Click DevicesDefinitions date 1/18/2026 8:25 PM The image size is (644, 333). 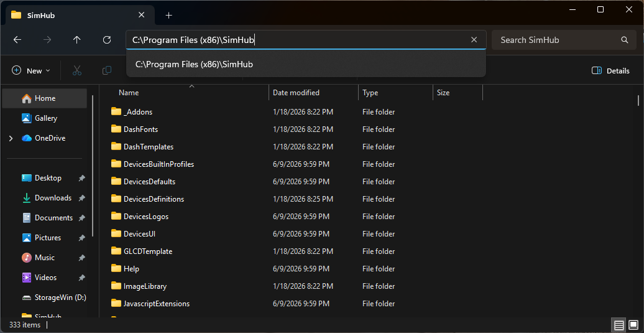point(303,199)
